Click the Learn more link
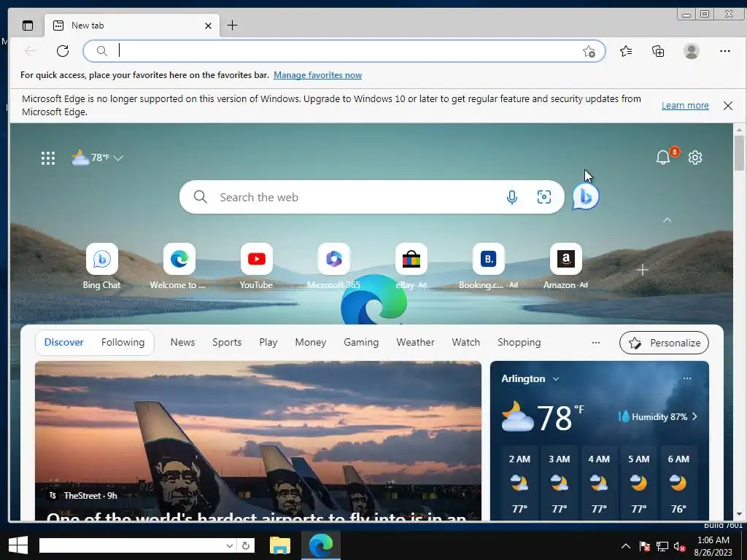747x560 pixels. point(685,106)
